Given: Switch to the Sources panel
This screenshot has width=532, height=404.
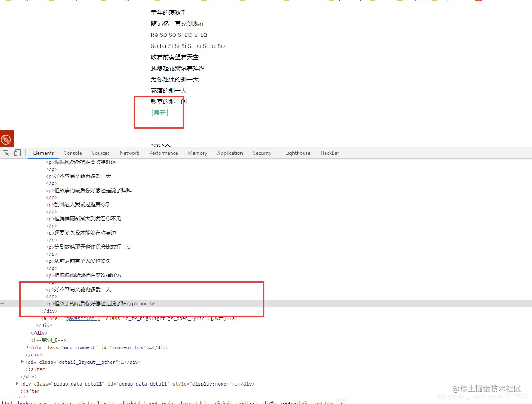Looking at the screenshot, I should (101, 153).
